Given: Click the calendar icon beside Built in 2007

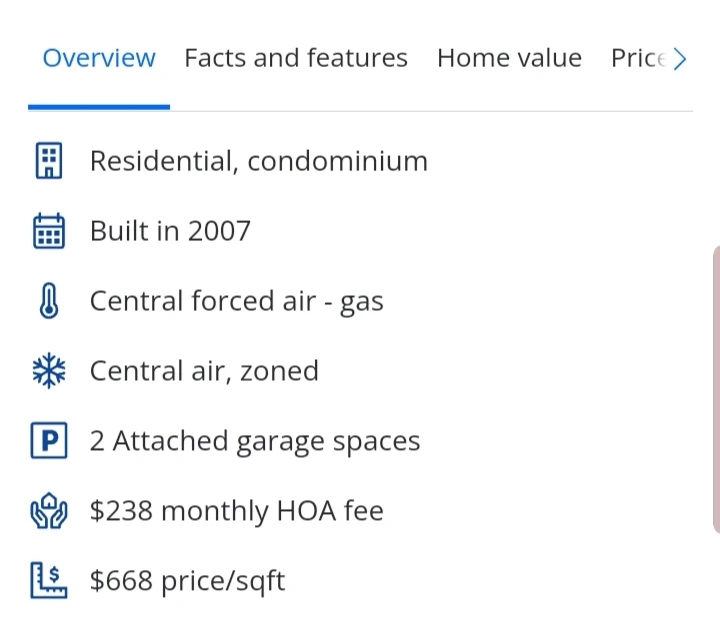Looking at the screenshot, I should coord(48,231).
